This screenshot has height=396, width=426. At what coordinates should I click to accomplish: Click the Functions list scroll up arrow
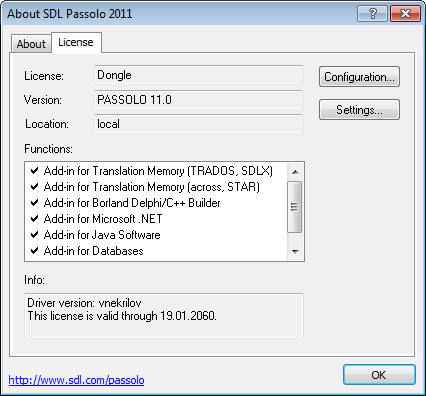[x=295, y=172]
